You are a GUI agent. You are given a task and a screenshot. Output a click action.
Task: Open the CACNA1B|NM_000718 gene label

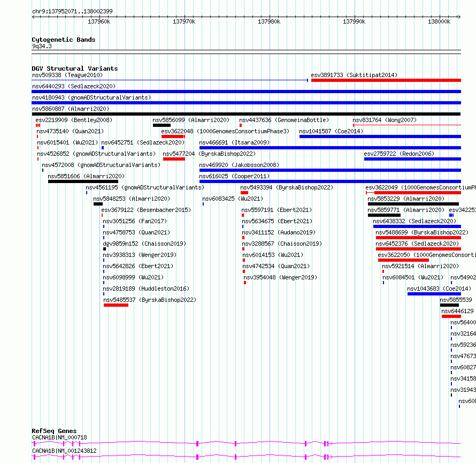pos(59,437)
